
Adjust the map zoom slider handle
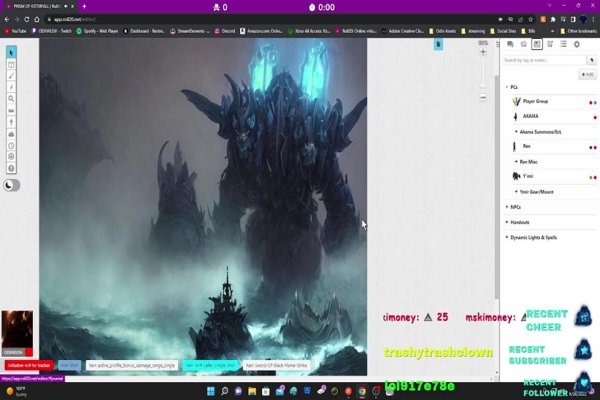483,86
